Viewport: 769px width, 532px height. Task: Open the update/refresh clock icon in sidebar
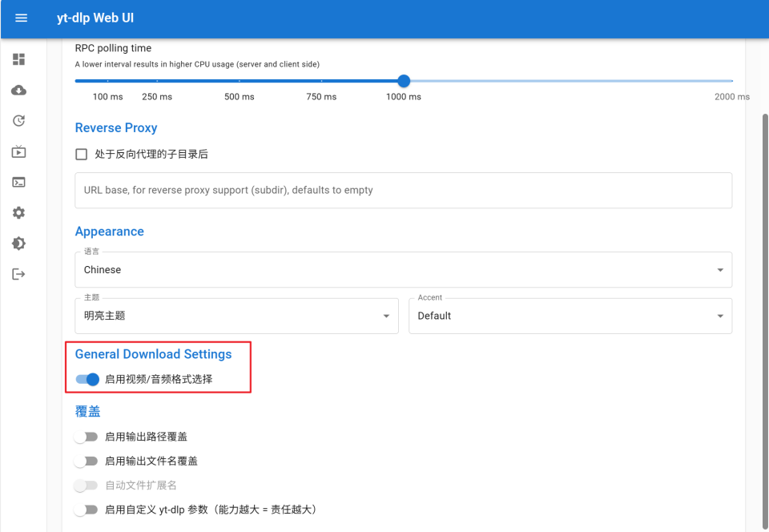click(x=18, y=121)
